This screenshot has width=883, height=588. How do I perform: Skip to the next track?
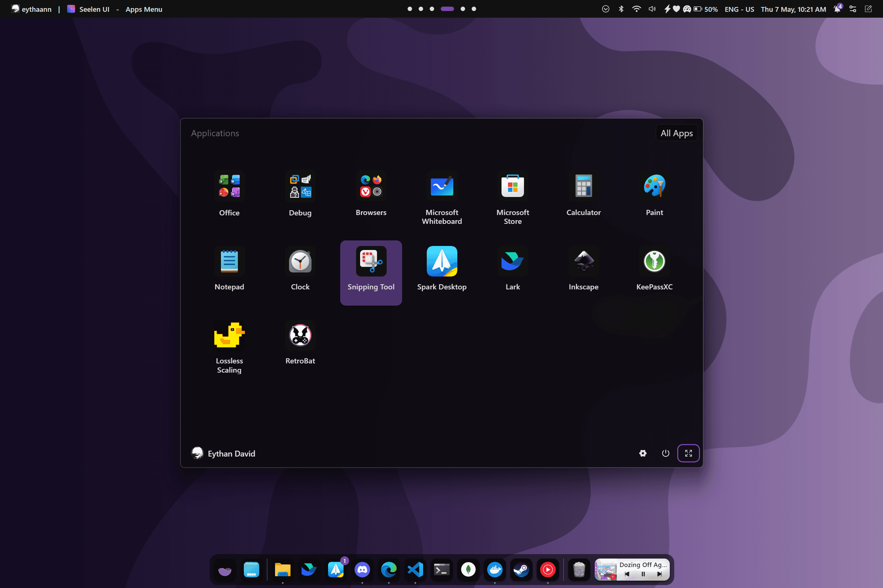(x=659, y=574)
